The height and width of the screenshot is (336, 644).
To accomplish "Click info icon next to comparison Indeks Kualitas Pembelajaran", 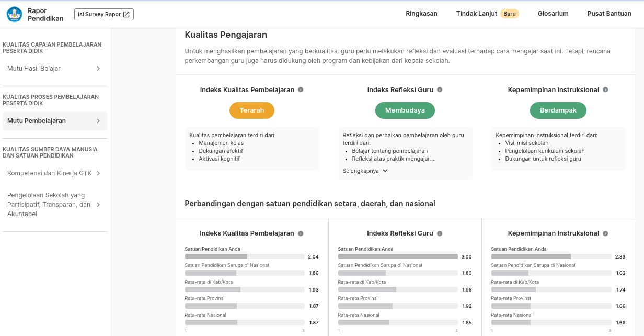I will tap(301, 233).
